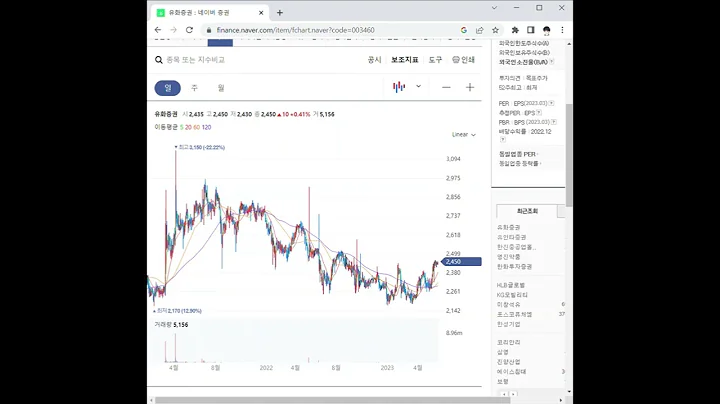Bookmark this page with the star icon

coord(495,30)
